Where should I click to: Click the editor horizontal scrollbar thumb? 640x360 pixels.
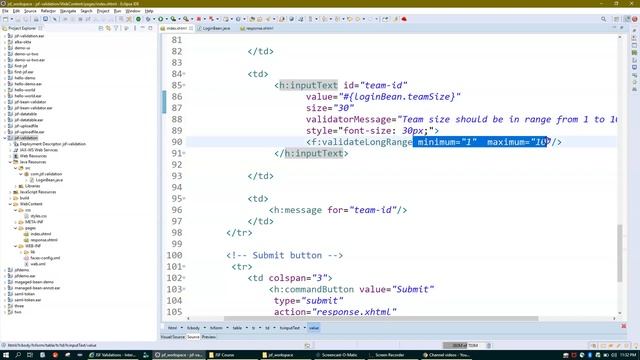pos(381,318)
